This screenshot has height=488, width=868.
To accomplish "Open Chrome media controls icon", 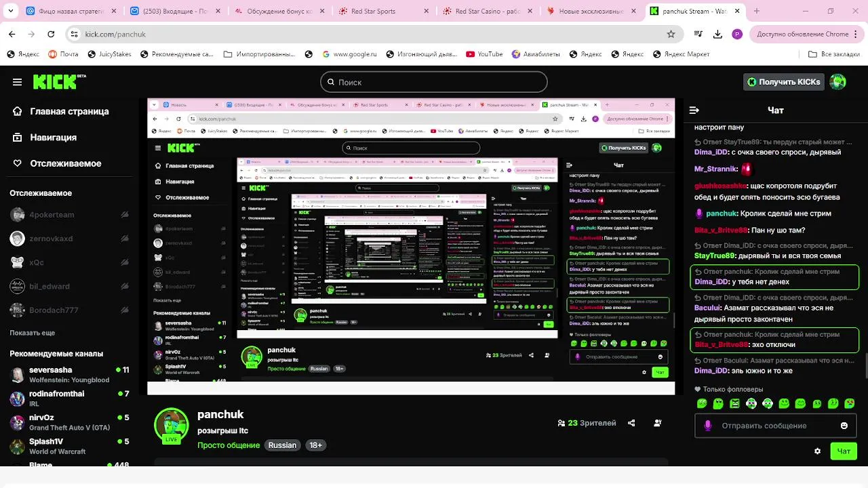I will pos(697,34).
